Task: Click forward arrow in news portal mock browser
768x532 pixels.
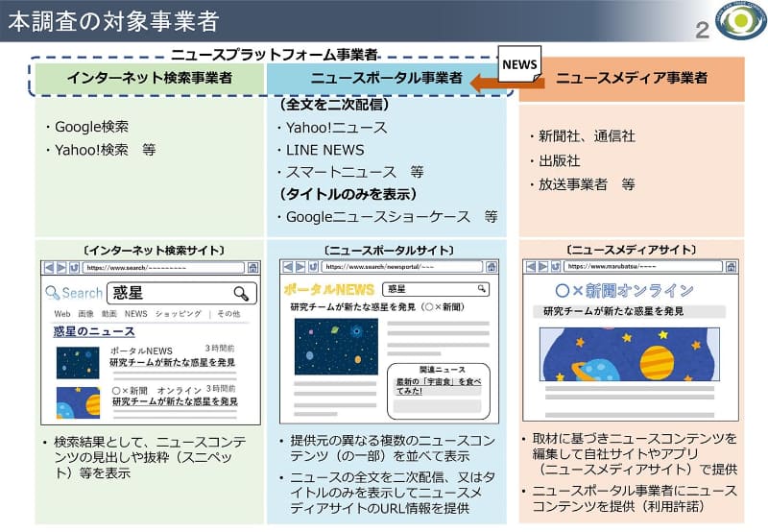Action: pos(300,267)
